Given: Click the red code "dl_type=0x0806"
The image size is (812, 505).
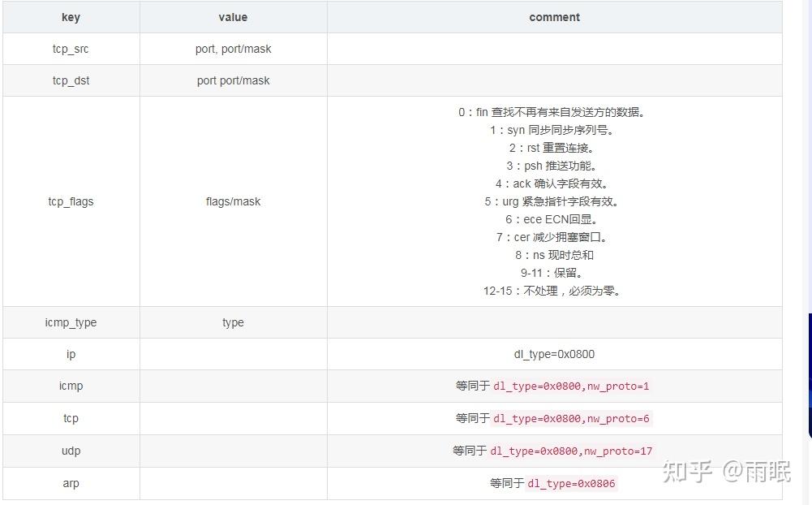Looking at the screenshot, I should click(x=573, y=483).
